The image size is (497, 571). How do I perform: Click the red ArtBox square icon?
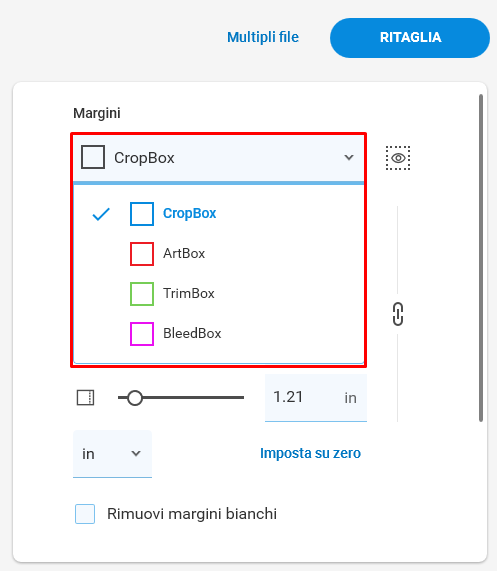142,254
